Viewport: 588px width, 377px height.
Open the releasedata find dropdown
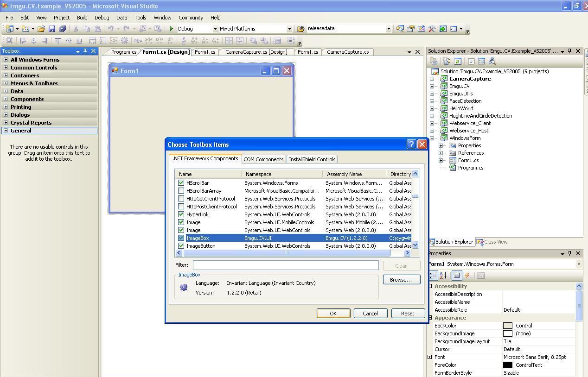tap(389, 29)
